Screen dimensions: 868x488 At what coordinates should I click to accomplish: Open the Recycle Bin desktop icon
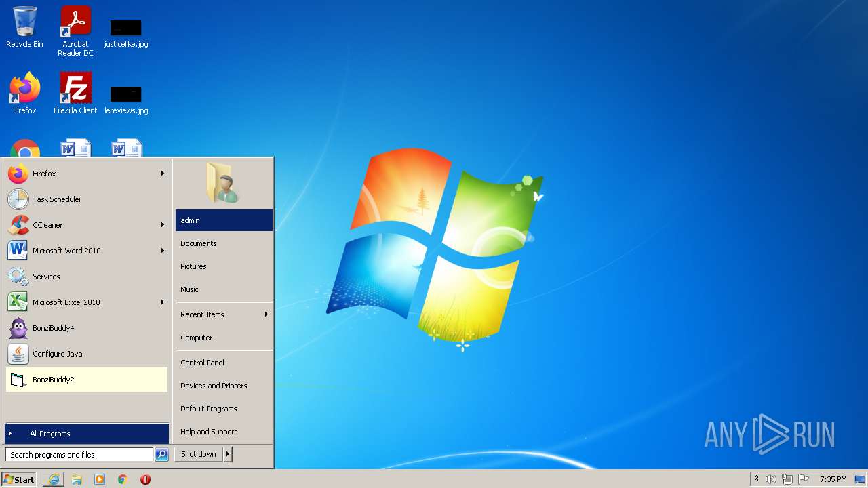24,27
